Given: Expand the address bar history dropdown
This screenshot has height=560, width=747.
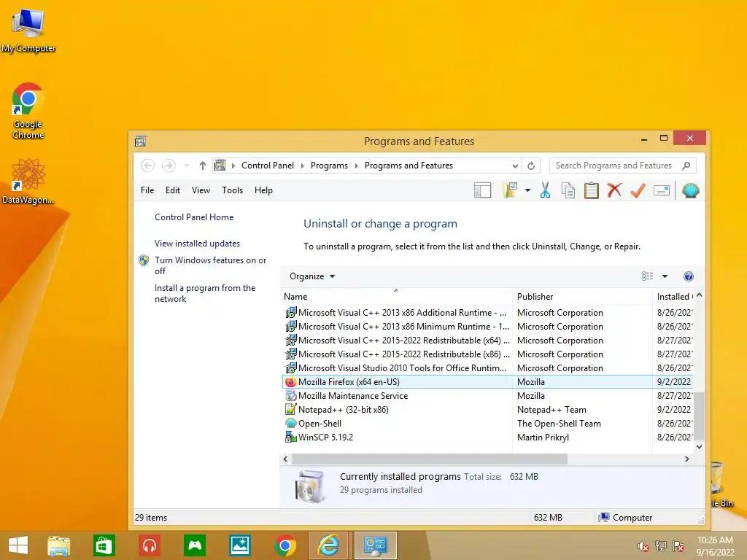Looking at the screenshot, I should 515,166.
